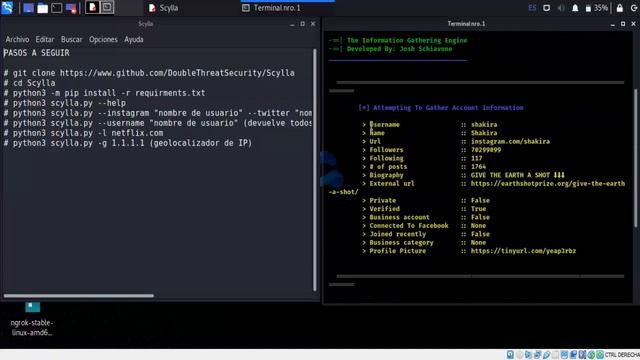This screenshot has width=640, height=360.
Task: Open the logout/session icon
Action: tap(634, 8)
